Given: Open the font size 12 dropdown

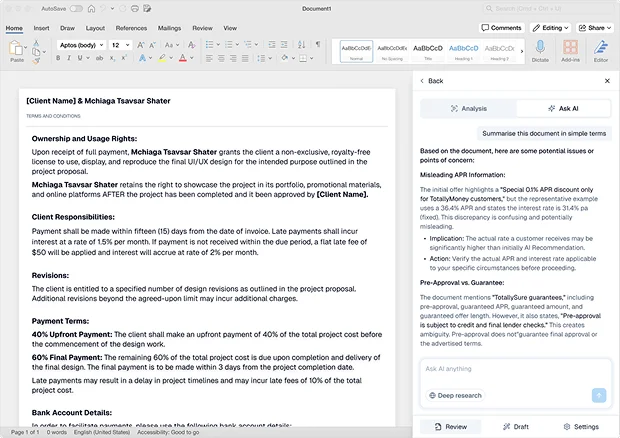Looking at the screenshot, I should (120, 45).
